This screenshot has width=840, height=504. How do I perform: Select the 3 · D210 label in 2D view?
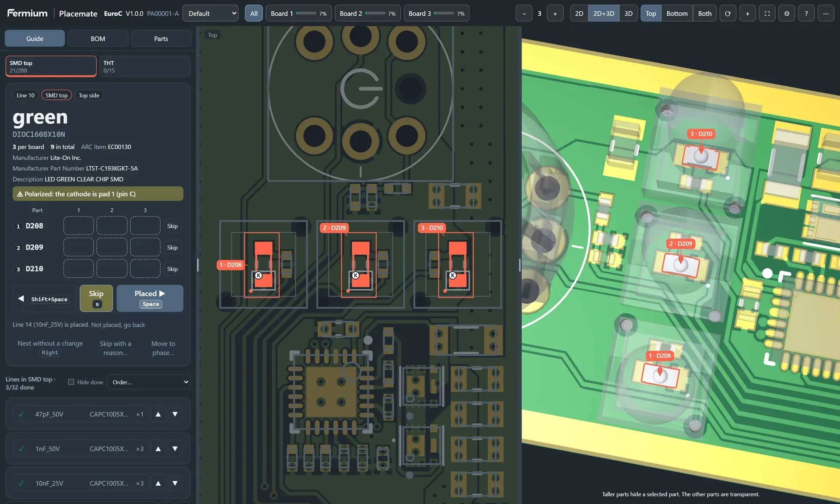pyautogui.click(x=431, y=227)
